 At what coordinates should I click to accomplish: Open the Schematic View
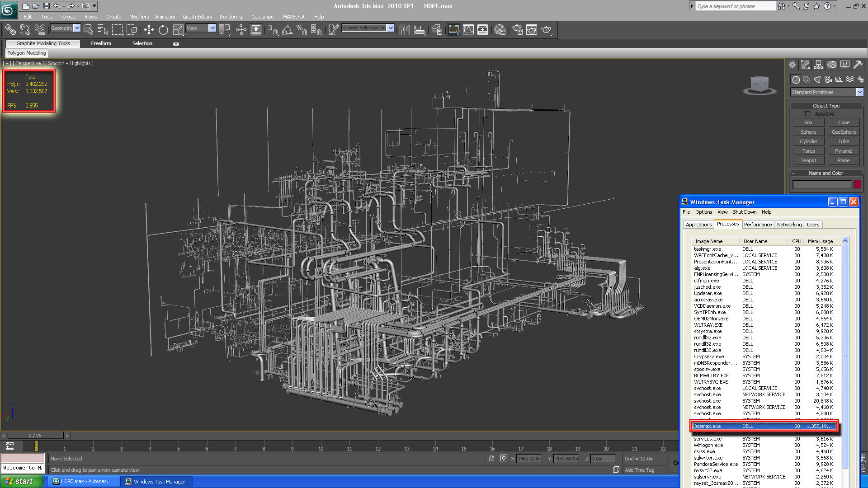[x=482, y=30]
